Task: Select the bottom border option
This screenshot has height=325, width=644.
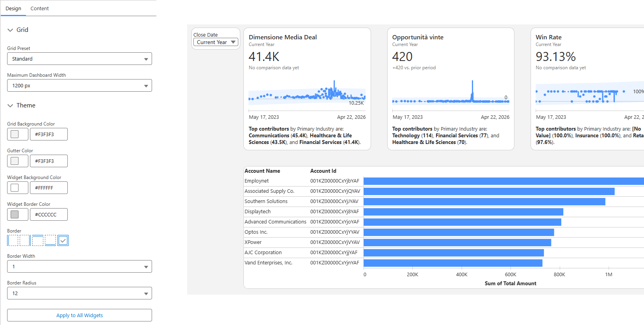Action: (x=50, y=240)
